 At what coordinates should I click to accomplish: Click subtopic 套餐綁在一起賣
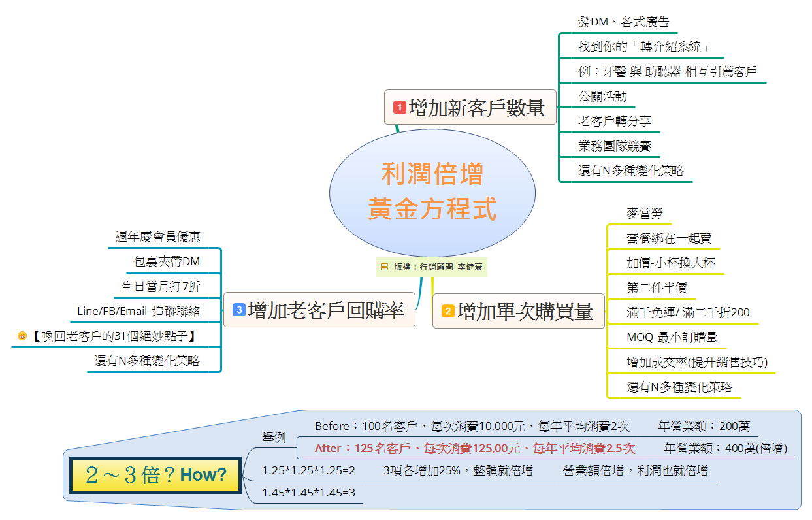[x=669, y=238]
